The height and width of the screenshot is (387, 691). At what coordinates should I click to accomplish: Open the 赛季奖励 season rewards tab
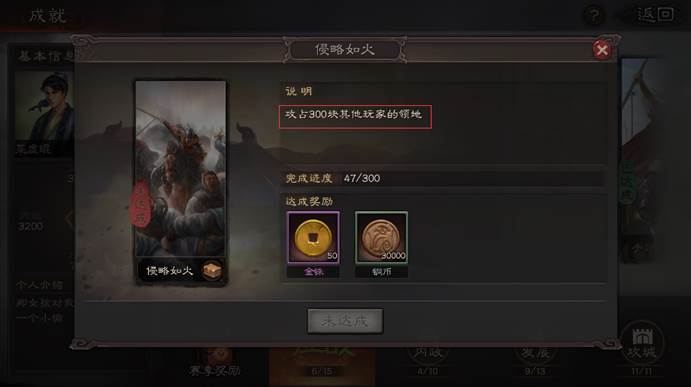tap(215, 362)
